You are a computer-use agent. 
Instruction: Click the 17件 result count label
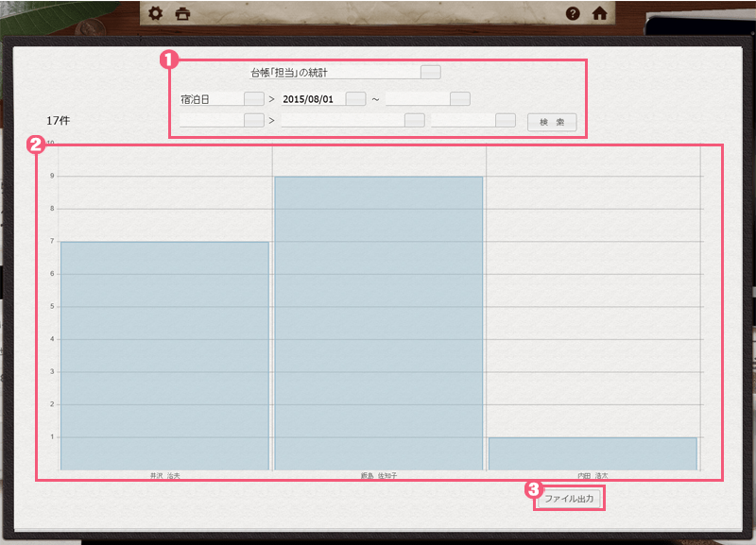point(58,121)
